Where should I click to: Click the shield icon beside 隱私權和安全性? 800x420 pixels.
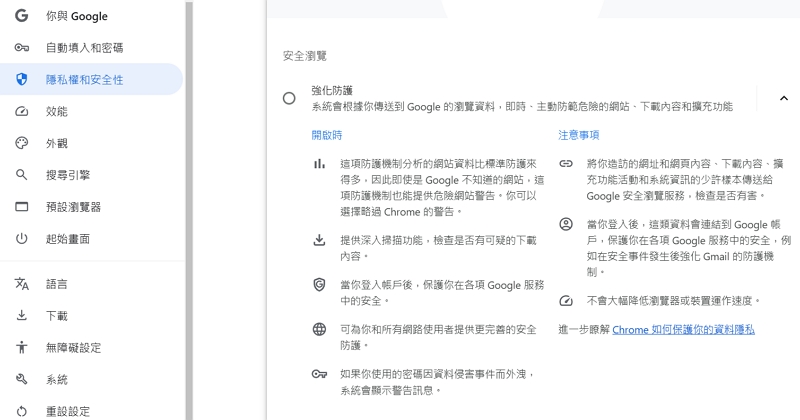tap(21, 79)
